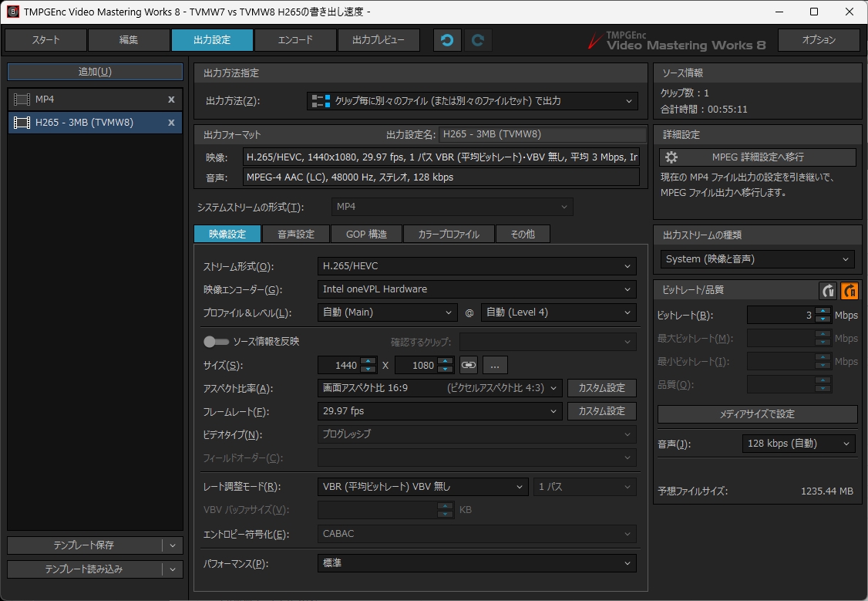Click the ビットレート value field
Image resolution: width=868 pixels, height=601 pixels.
[781, 316]
